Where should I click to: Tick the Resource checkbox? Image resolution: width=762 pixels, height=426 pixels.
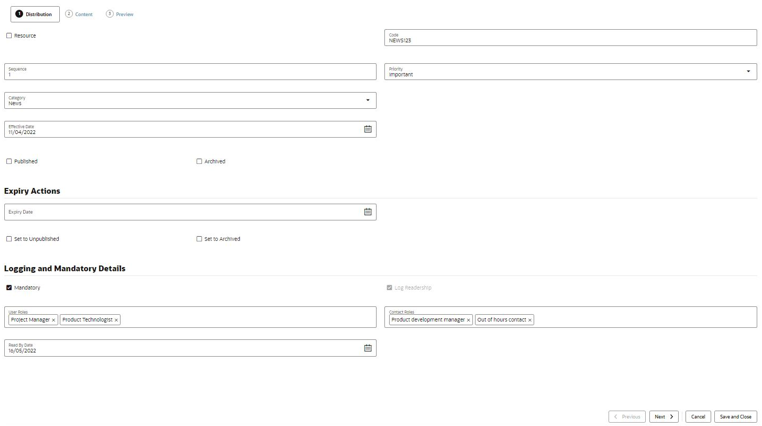click(x=9, y=35)
